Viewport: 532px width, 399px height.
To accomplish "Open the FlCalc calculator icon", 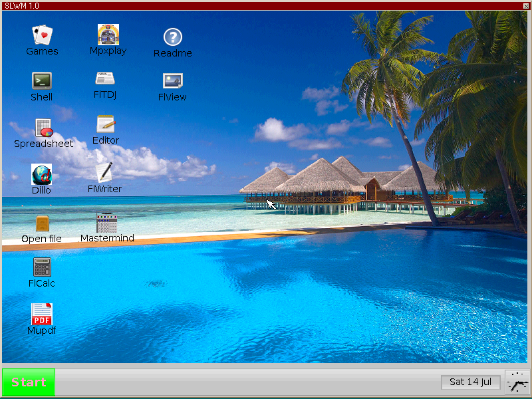I will (x=42, y=267).
